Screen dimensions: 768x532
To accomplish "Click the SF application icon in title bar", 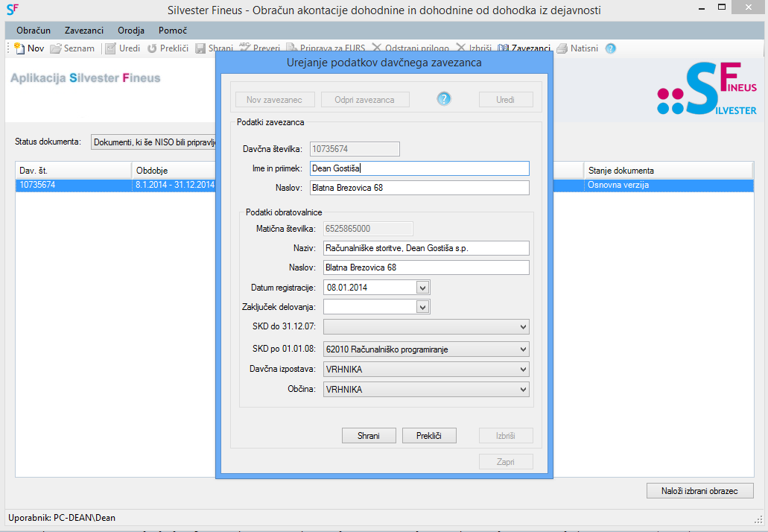I will pyautogui.click(x=12, y=9).
